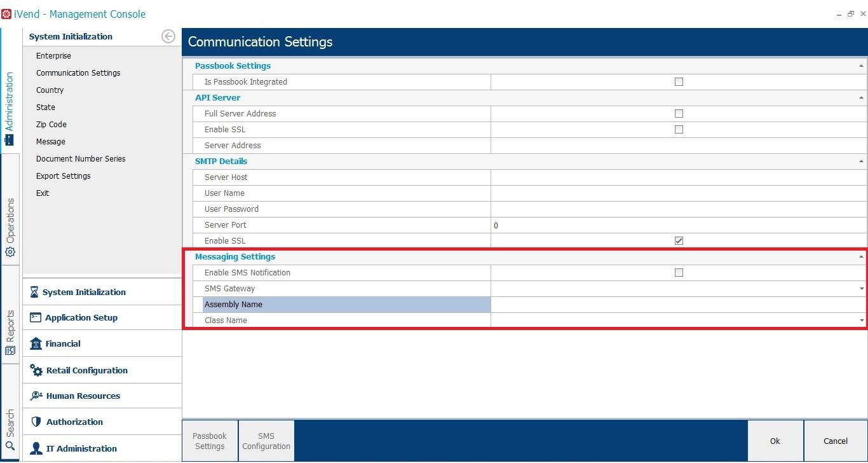Click the SMTP Server Host field
Screen dimensions: 868x463
click(679, 177)
